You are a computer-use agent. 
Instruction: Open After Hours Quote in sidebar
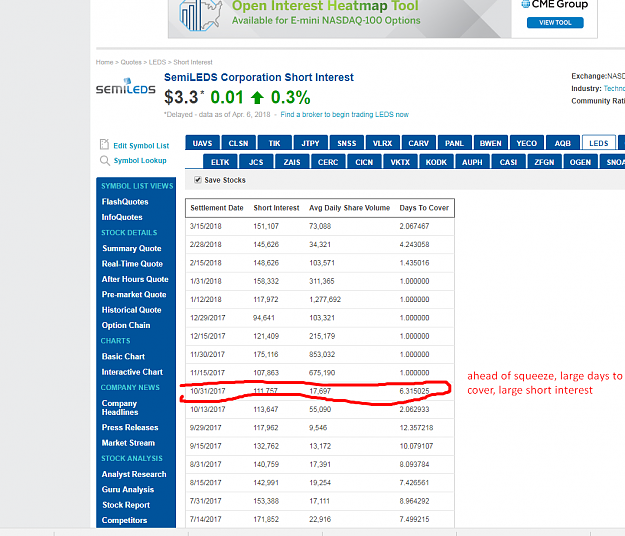click(135, 279)
